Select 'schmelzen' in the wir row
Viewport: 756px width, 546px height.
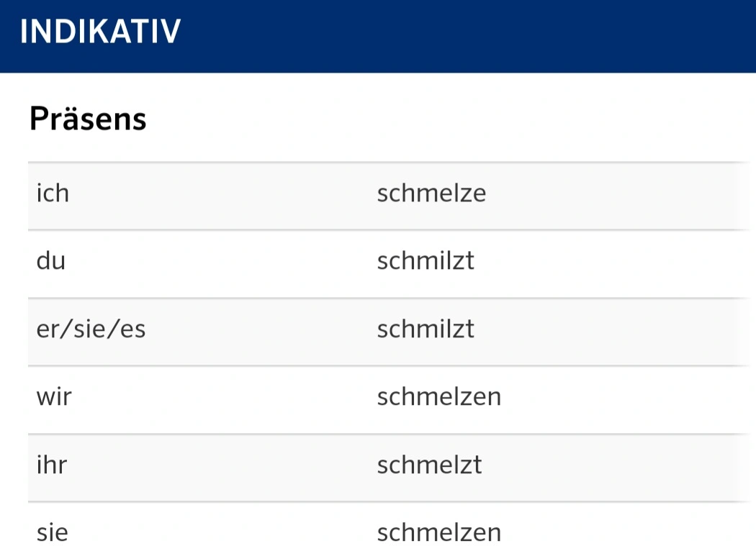tap(439, 397)
